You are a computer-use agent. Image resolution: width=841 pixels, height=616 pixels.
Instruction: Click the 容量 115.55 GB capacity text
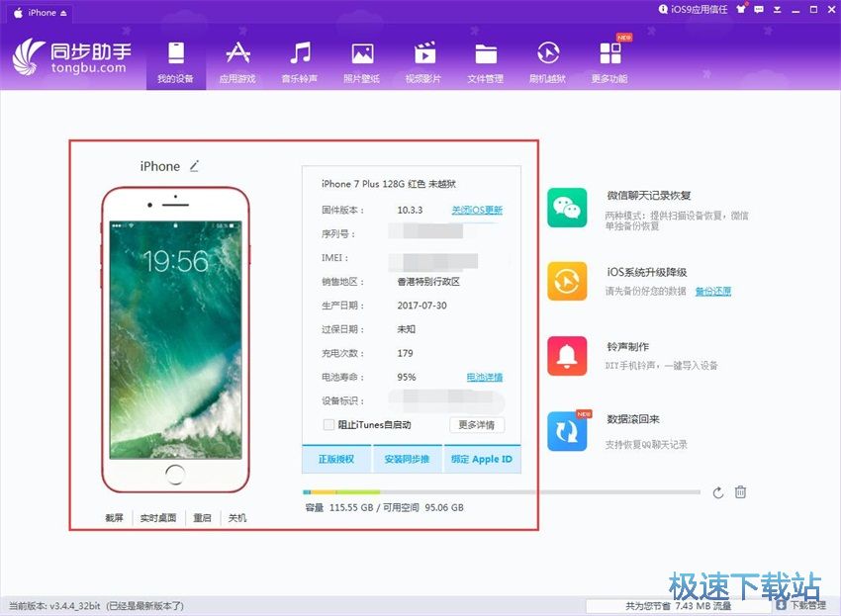(339, 507)
